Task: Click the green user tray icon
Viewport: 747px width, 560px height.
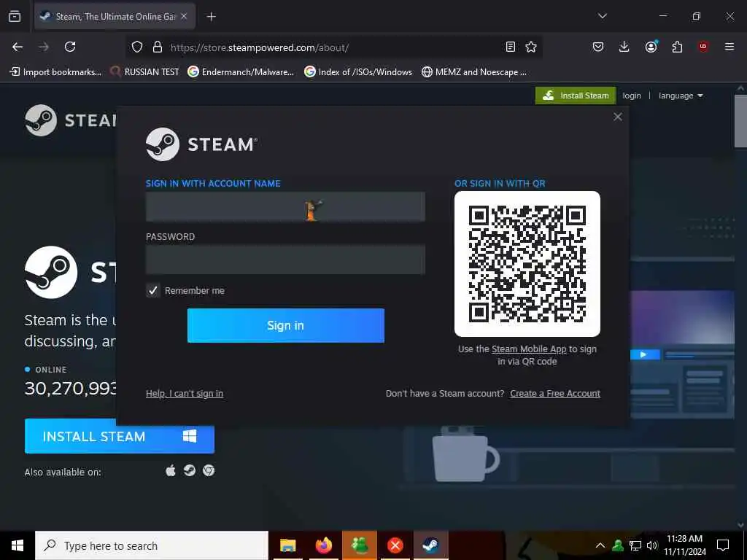Action: pyautogui.click(x=617, y=545)
